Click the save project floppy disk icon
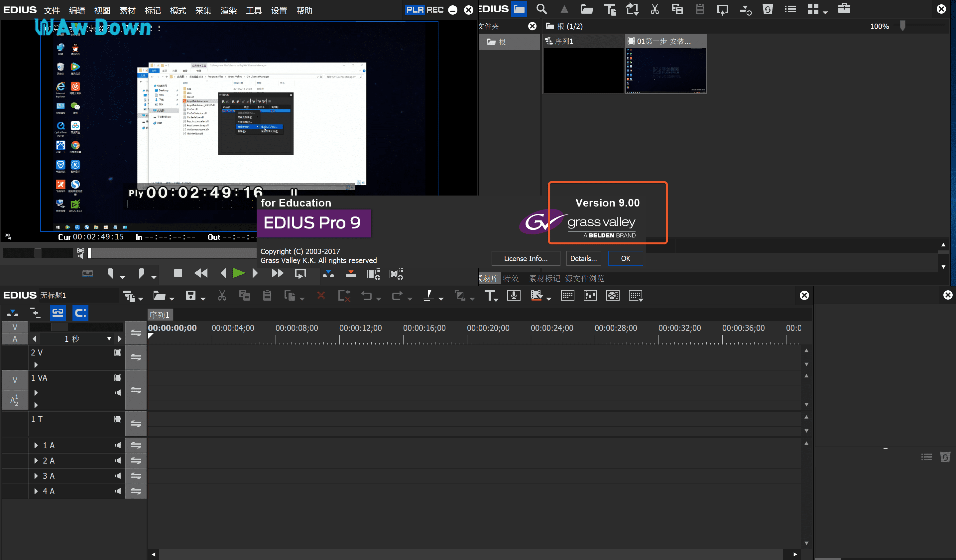The image size is (956, 560). point(190,295)
